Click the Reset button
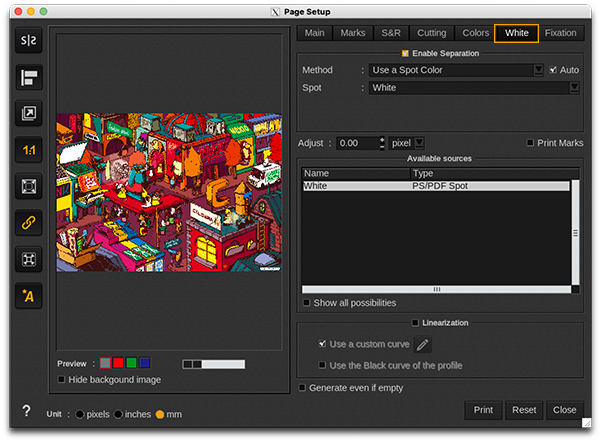 pos(524,410)
